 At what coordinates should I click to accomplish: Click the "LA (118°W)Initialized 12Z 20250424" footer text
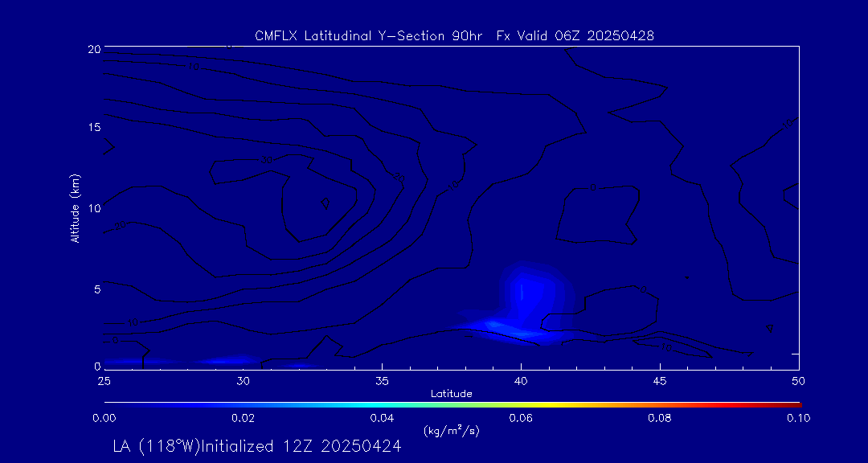257,446
